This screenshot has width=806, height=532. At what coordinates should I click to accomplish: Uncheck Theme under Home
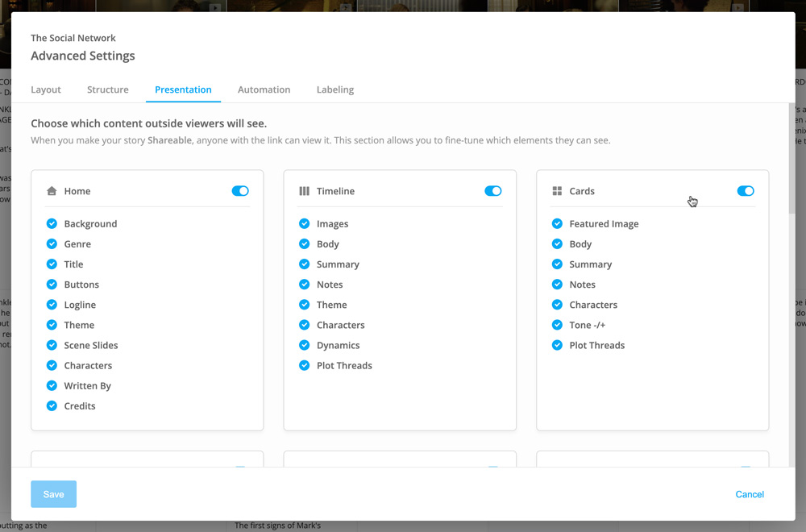52,325
